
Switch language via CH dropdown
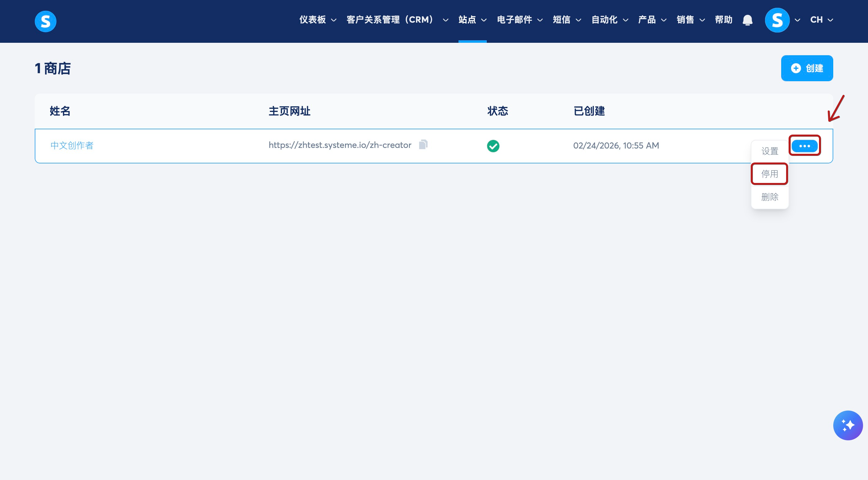pyautogui.click(x=821, y=20)
